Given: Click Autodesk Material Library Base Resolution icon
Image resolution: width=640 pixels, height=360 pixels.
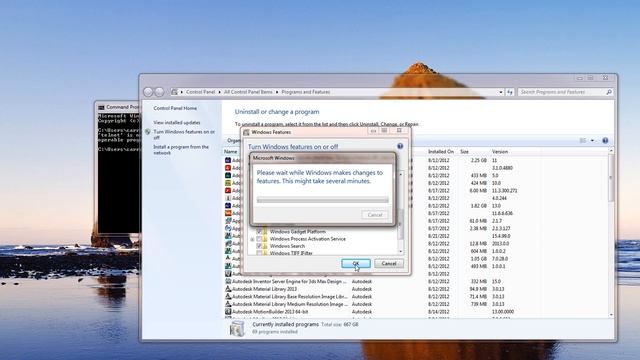Looking at the screenshot, I should 228,297.
